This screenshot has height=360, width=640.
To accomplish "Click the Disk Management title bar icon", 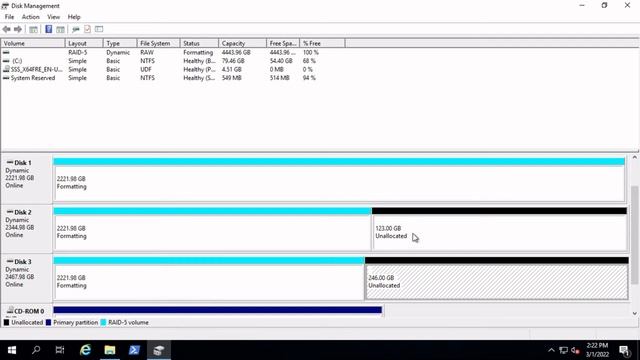I will pyautogui.click(x=5, y=6).
